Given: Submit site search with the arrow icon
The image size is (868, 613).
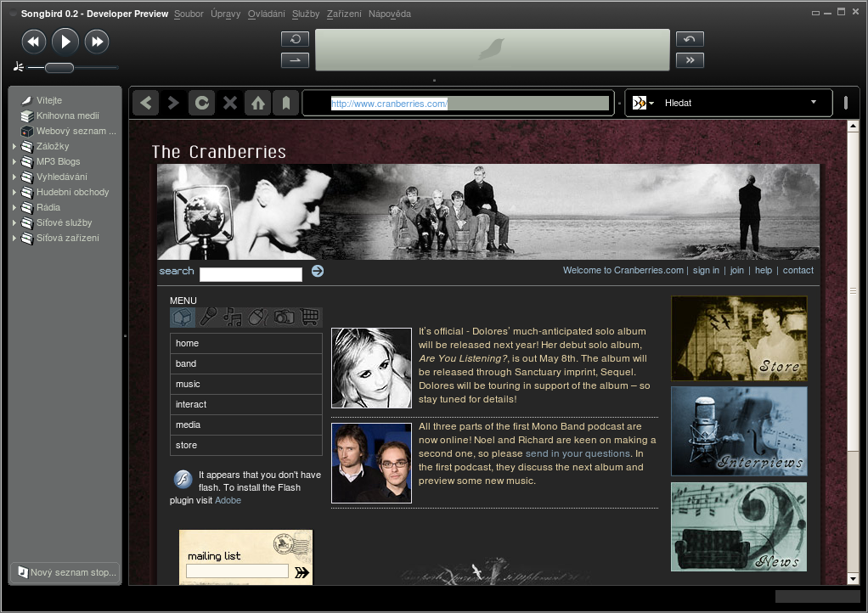Looking at the screenshot, I should (x=317, y=271).
